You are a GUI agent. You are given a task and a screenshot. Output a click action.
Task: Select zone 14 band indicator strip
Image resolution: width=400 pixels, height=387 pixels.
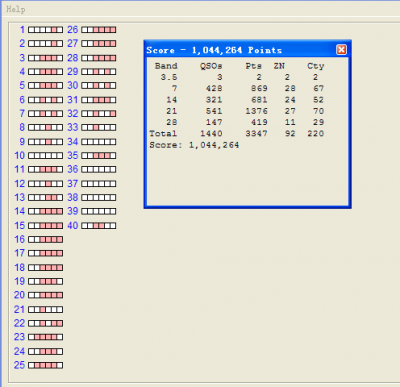45,211
